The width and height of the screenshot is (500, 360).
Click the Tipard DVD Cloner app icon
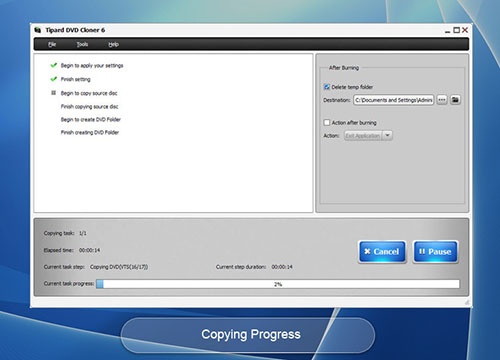click(38, 30)
